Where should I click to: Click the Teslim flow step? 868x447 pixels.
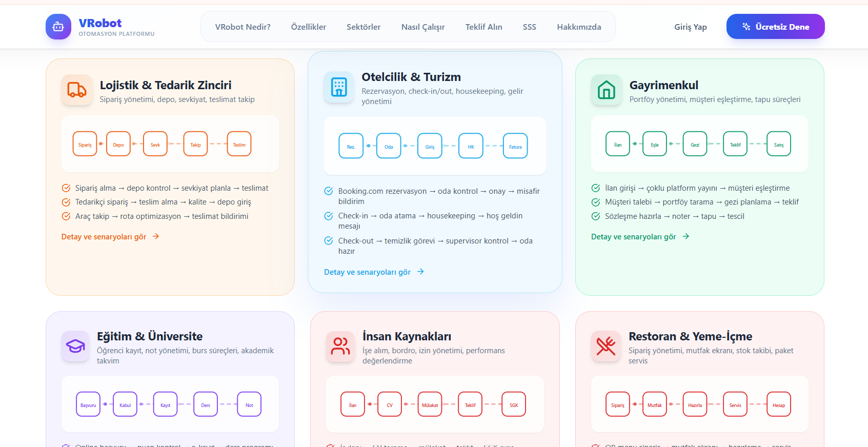pyautogui.click(x=239, y=144)
